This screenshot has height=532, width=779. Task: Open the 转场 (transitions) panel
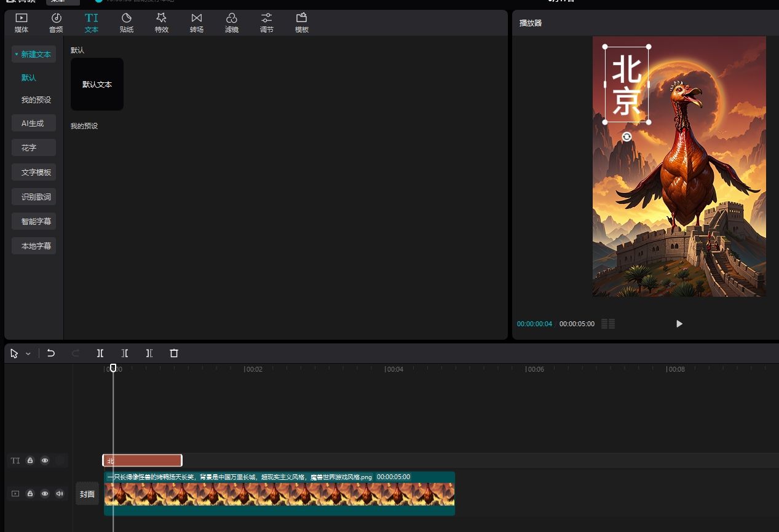coord(197,23)
